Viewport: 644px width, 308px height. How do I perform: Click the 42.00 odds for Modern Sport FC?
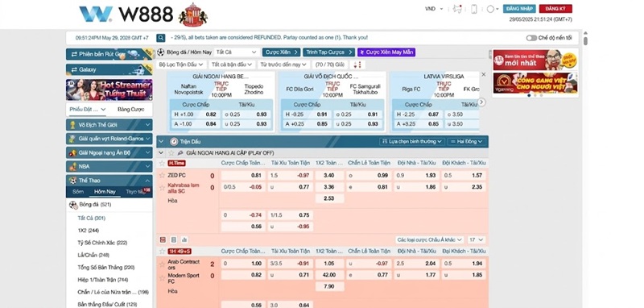pyautogui.click(x=329, y=275)
